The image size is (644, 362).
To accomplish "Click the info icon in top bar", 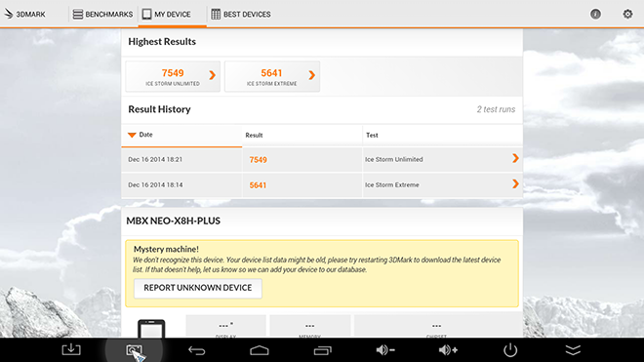I will 595,14.
